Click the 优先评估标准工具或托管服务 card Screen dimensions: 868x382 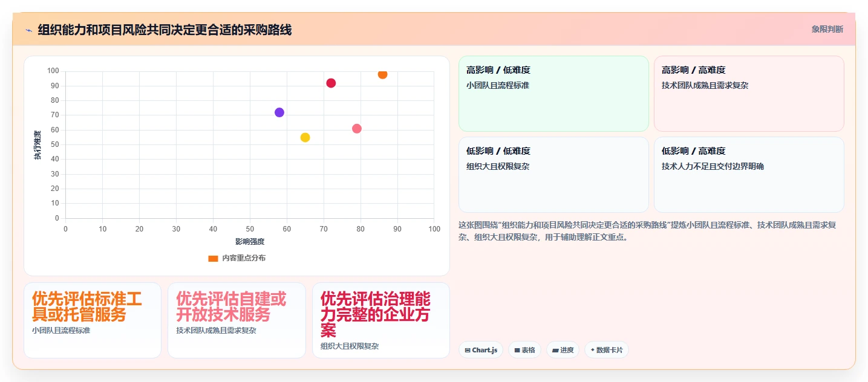point(93,320)
